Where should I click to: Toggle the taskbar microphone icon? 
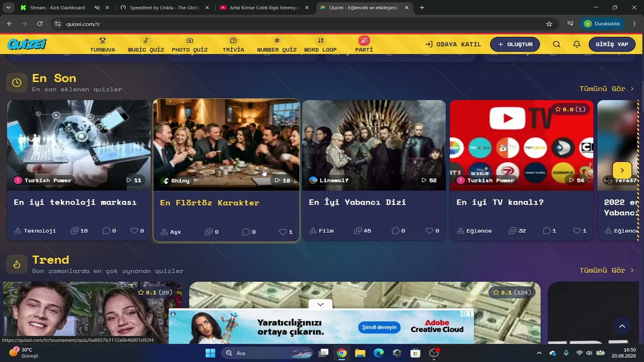[566, 353]
